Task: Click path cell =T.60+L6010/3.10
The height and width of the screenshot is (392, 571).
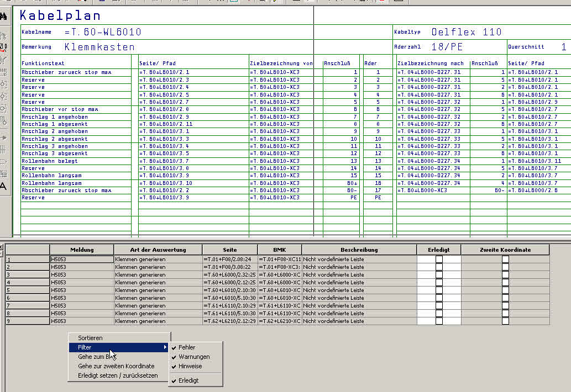Action: click(166, 183)
